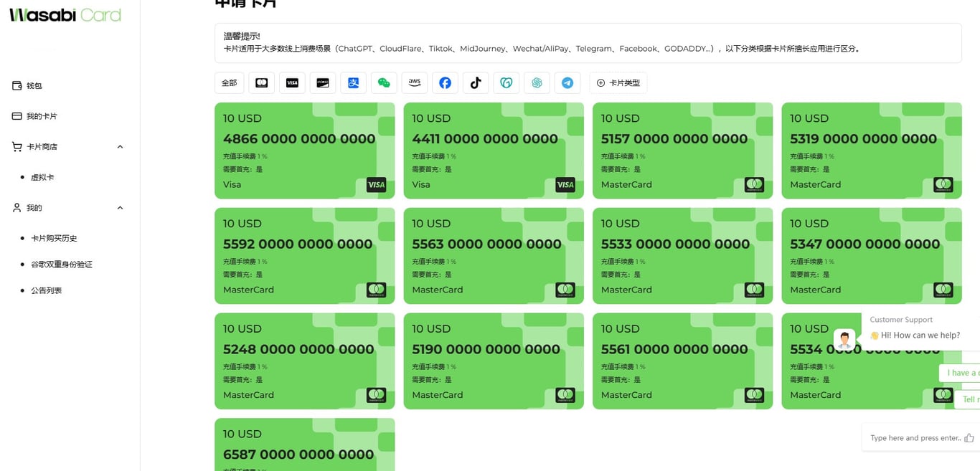This screenshot has width=980, height=471.
Task: Pick the MasterCard 5190 0000 0000 0000
Action: click(494, 361)
